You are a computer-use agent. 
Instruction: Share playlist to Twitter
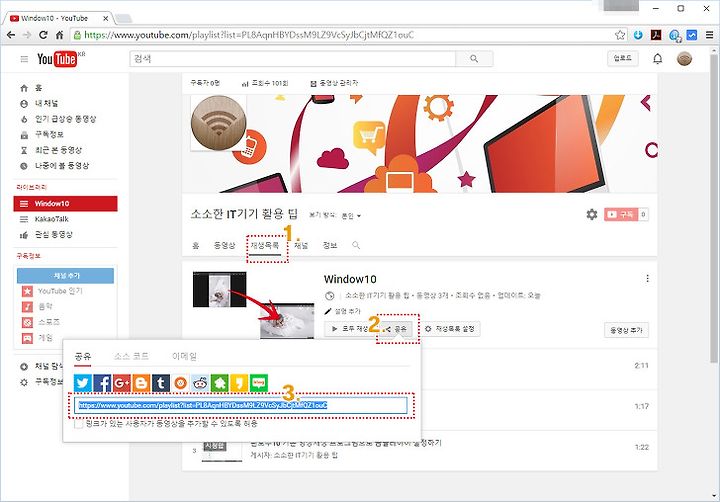click(x=83, y=383)
